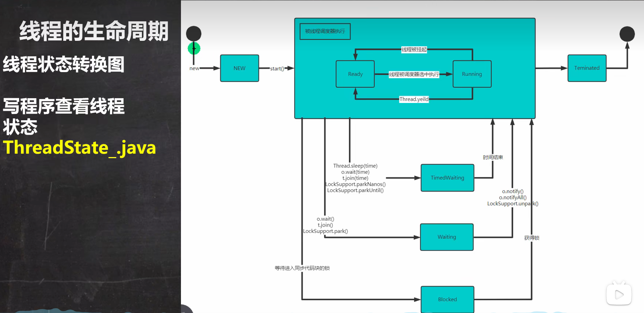Click the yellow 'ThreadState_.java' text

pos(79,148)
